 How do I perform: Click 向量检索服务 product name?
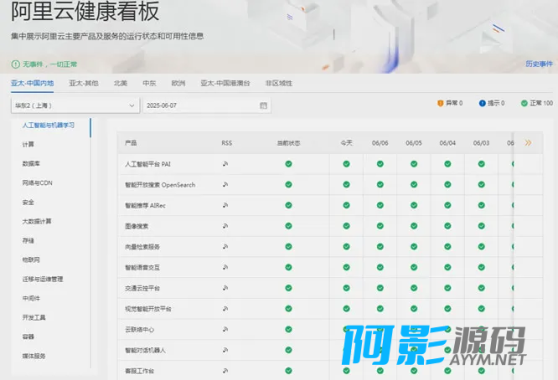142,247
